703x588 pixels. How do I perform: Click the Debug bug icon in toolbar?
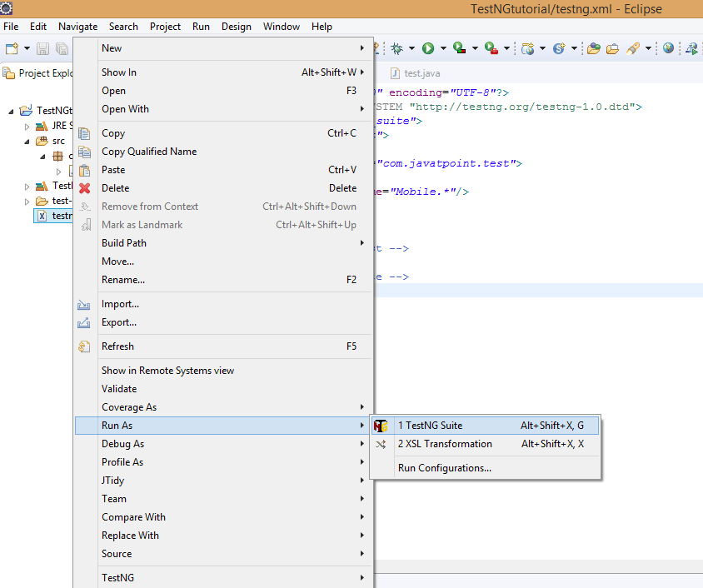pyautogui.click(x=396, y=48)
